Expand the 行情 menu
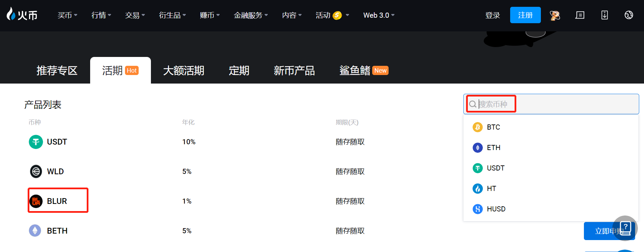This screenshot has height=252, width=644. pos(101,15)
